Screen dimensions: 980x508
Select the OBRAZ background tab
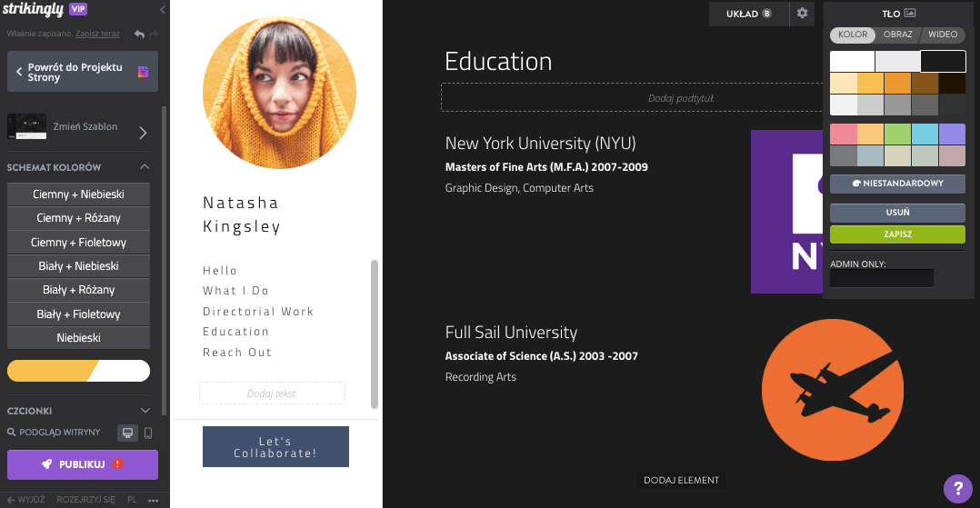pyautogui.click(x=897, y=35)
